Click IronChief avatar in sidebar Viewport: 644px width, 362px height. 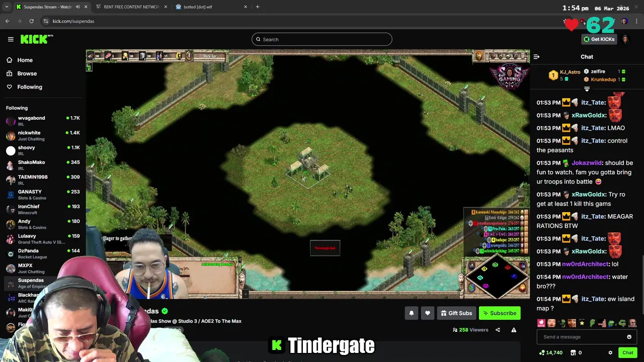[x=11, y=209]
